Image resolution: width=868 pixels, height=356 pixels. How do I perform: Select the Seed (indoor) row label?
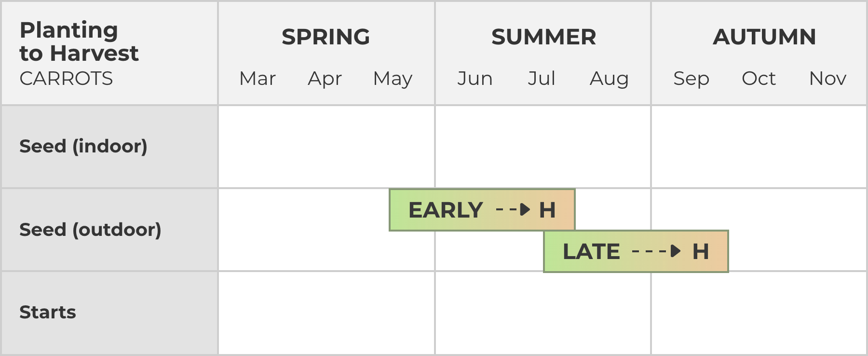pyautogui.click(x=83, y=146)
